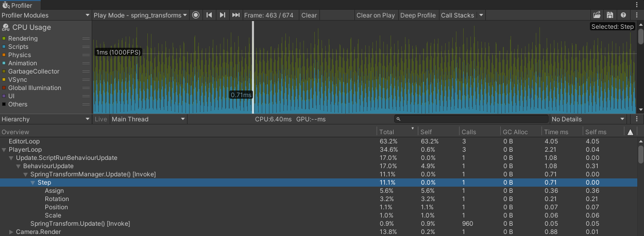Select the Profiler window tab
This screenshot has width=644, height=236.
17,5
